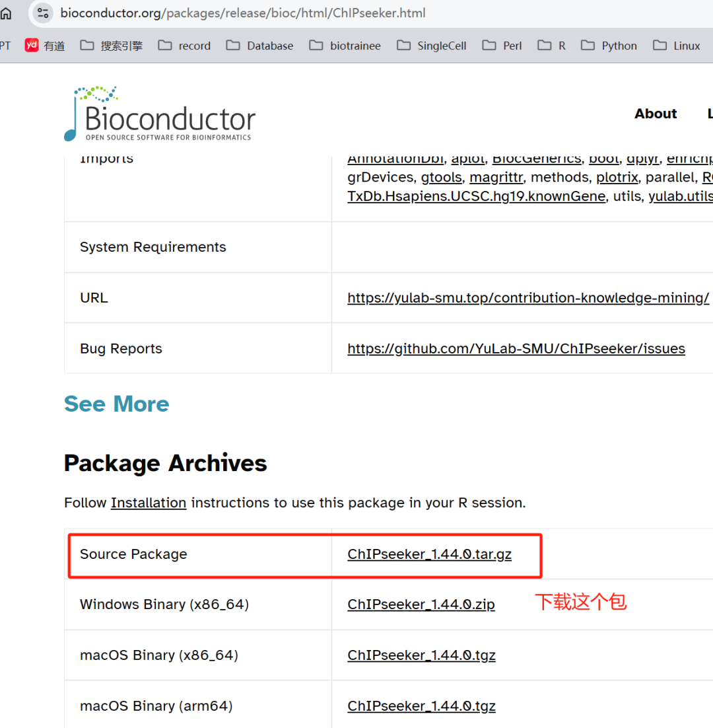Open the R bookmark folder

click(x=551, y=46)
